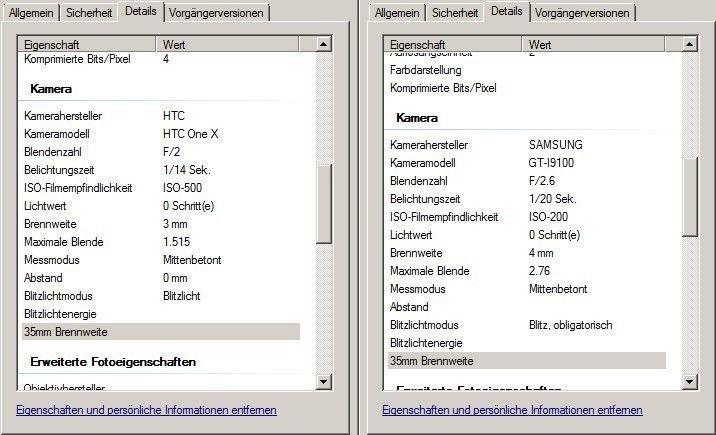Open the Allgemein tab in the right window

pos(397,13)
